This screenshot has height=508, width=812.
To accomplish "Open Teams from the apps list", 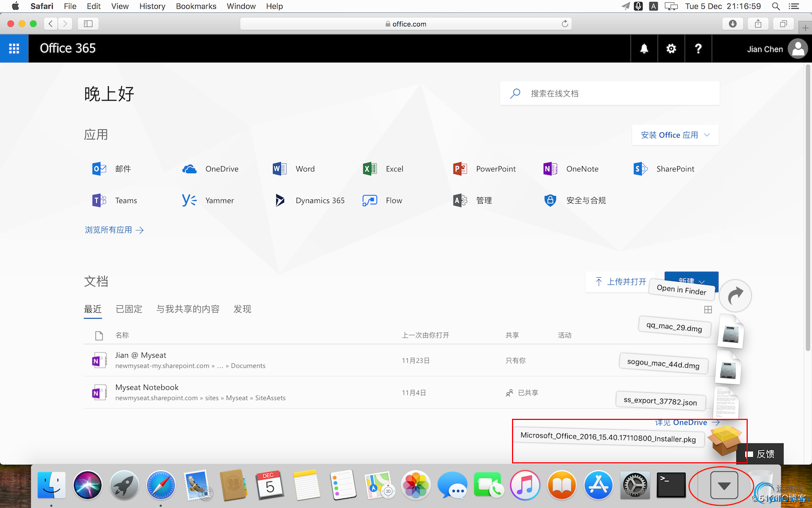I will pyautogui.click(x=114, y=200).
